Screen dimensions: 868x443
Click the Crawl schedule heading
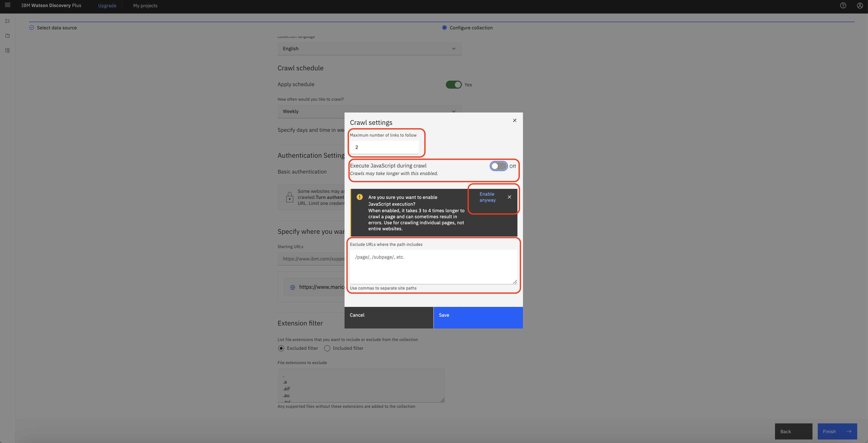click(300, 68)
